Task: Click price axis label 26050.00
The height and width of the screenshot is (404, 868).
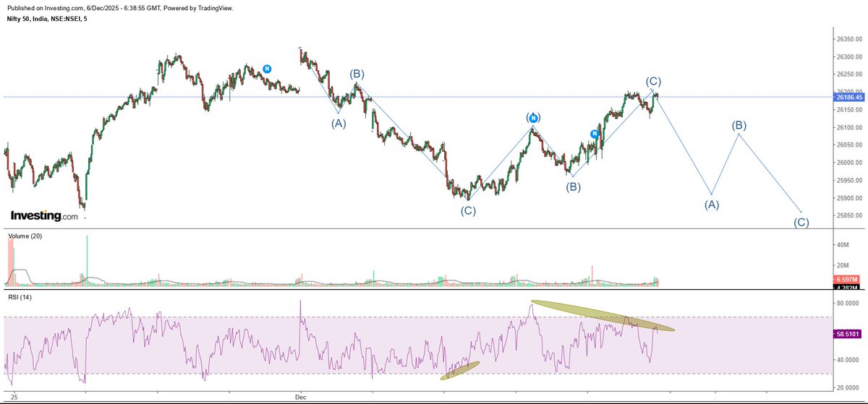Action: [x=848, y=145]
